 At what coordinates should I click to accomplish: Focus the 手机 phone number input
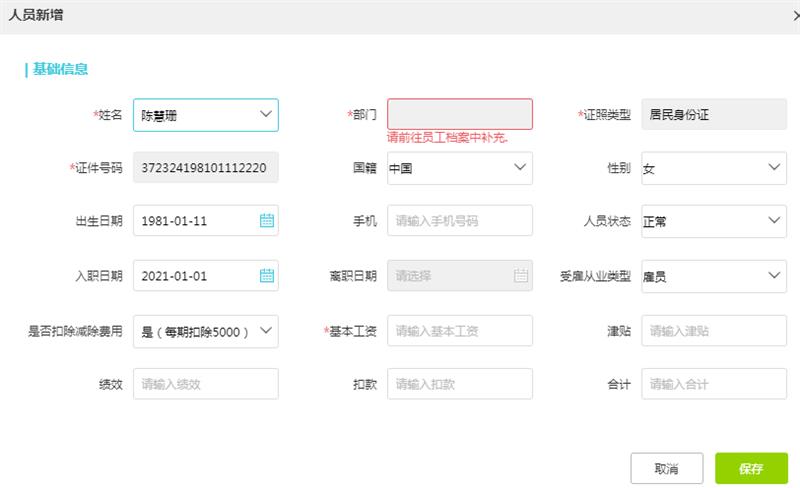pos(459,221)
